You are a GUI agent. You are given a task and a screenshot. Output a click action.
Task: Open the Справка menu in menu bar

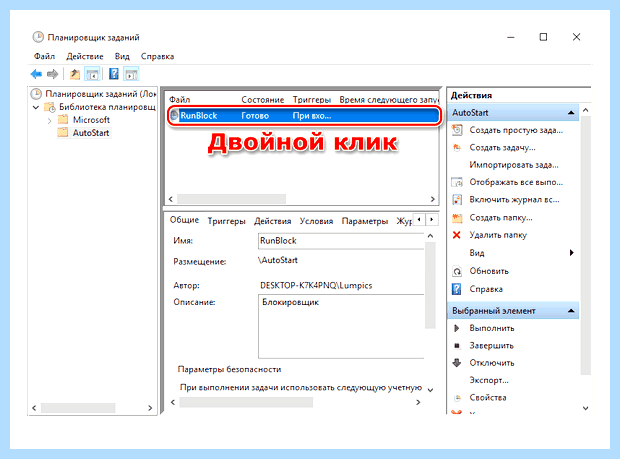point(157,56)
